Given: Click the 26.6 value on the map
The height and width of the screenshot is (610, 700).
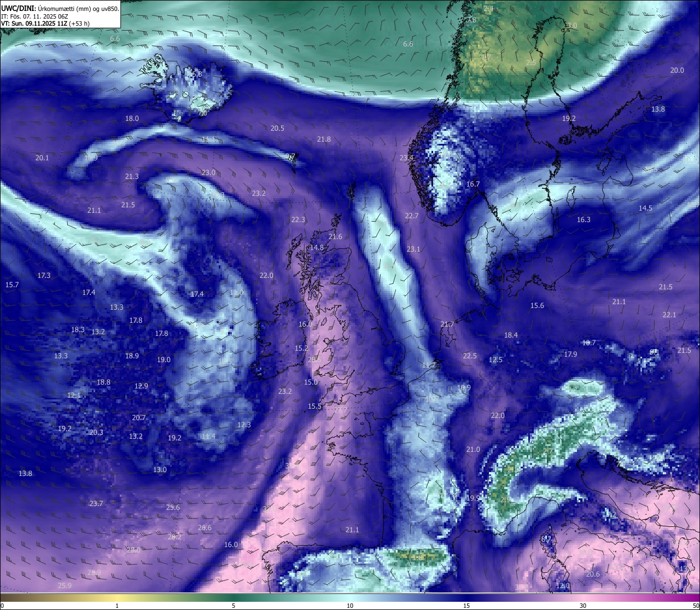Looking at the screenshot, I should point(205,527).
